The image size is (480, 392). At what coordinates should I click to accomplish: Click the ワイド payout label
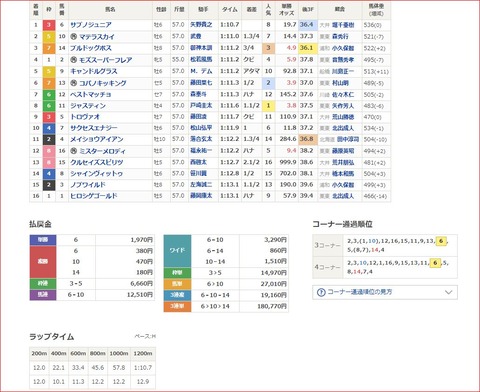point(177,251)
